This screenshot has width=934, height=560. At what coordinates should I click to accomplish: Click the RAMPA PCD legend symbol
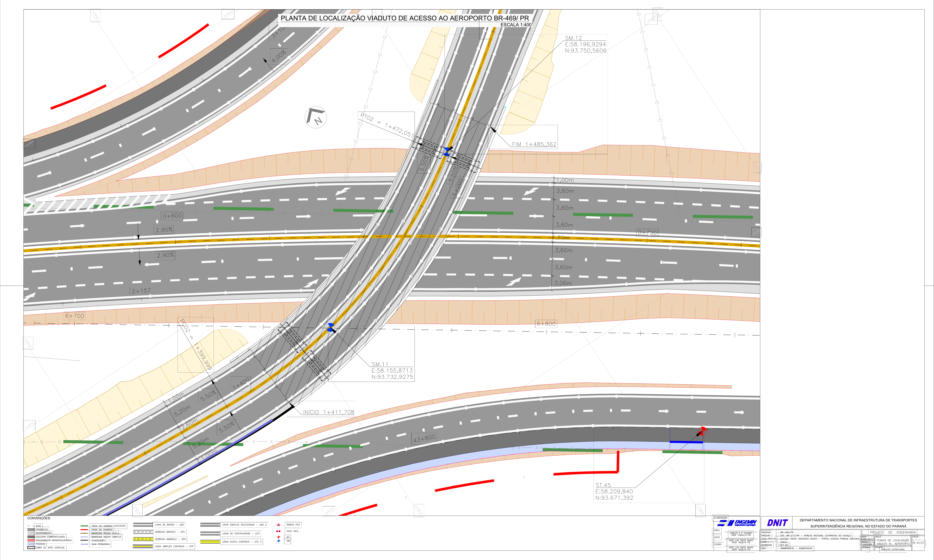pos(278,525)
